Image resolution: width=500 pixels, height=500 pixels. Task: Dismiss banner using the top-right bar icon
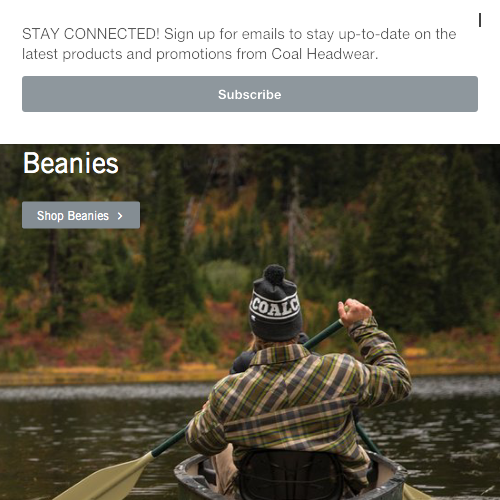(x=480, y=20)
